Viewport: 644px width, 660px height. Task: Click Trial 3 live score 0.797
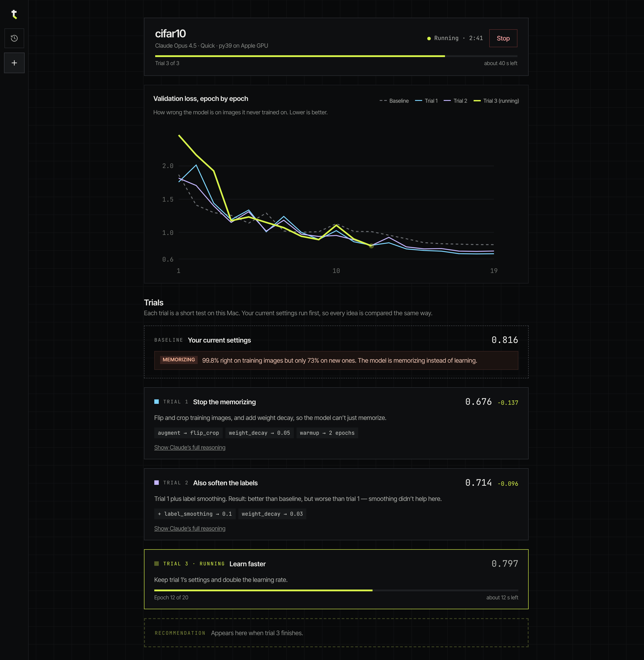click(505, 564)
